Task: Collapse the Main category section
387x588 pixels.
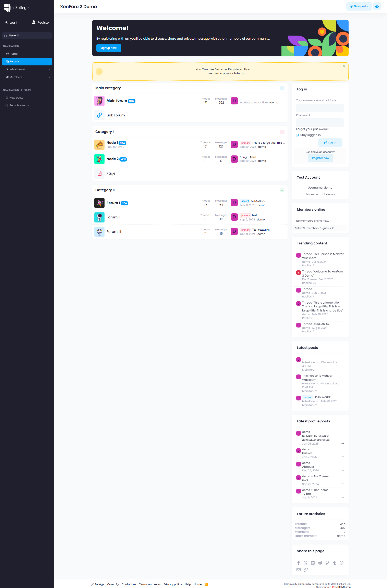Action: click(282, 88)
